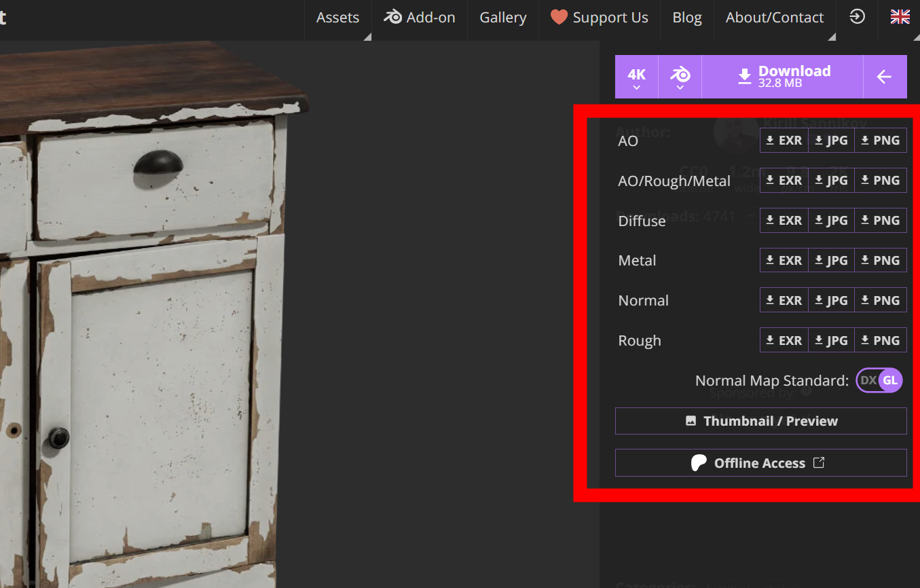Viewport: 920px width, 588px height.
Task: Click the Offline Access Patreon link
Action: [x=760, y=463]
